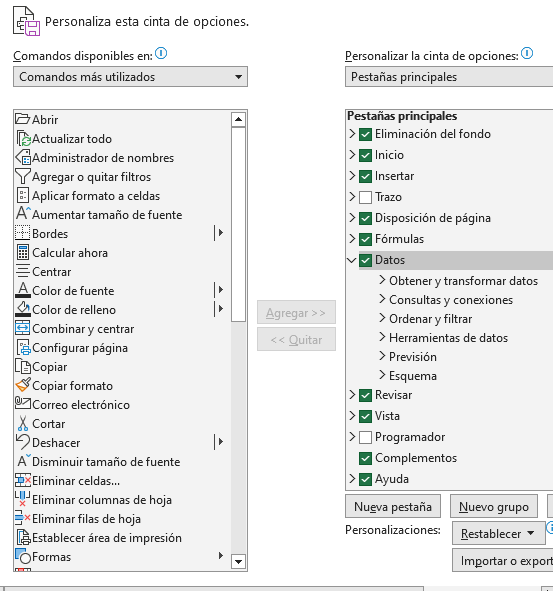Screen dimensions: 553x591
Task: Select the Abrir folder icon command
Action: coord(23,119)
